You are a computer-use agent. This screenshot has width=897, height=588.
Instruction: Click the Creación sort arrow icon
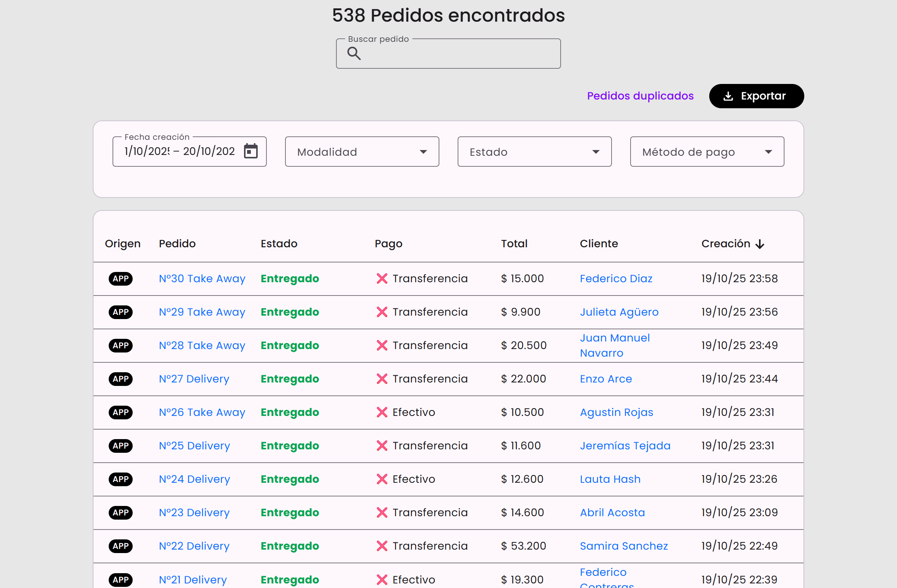point(760,244)
